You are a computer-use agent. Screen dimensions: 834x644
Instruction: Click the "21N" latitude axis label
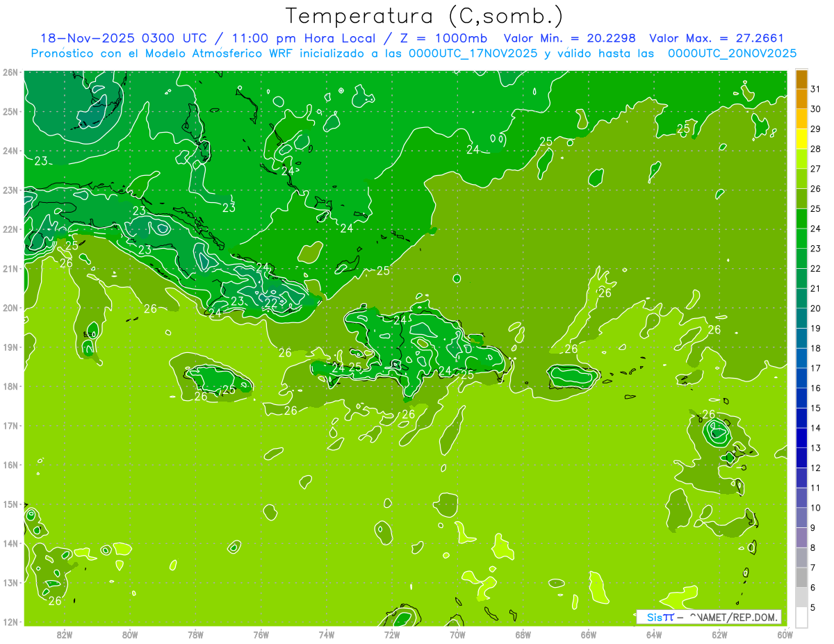tap(10, 268)
